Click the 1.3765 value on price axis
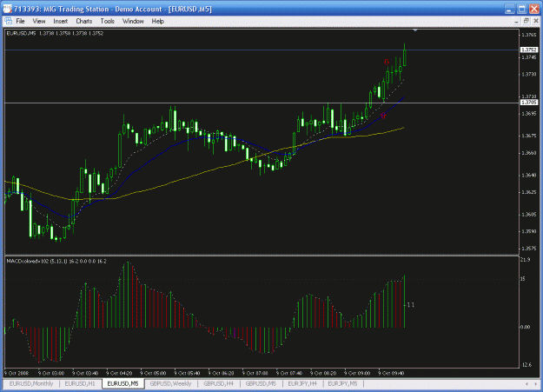Viewport: 543px width, 392px height. [529, 35]
